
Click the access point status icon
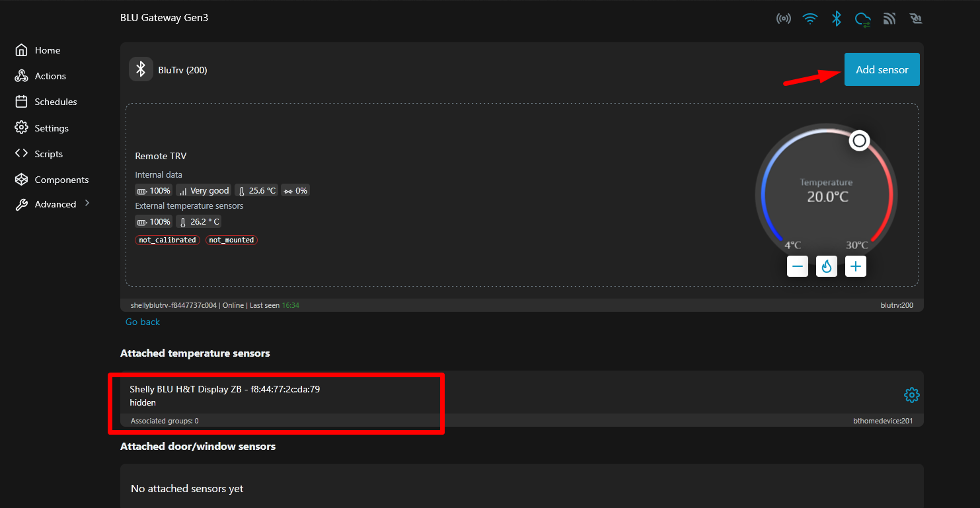[x=784, y=18]
